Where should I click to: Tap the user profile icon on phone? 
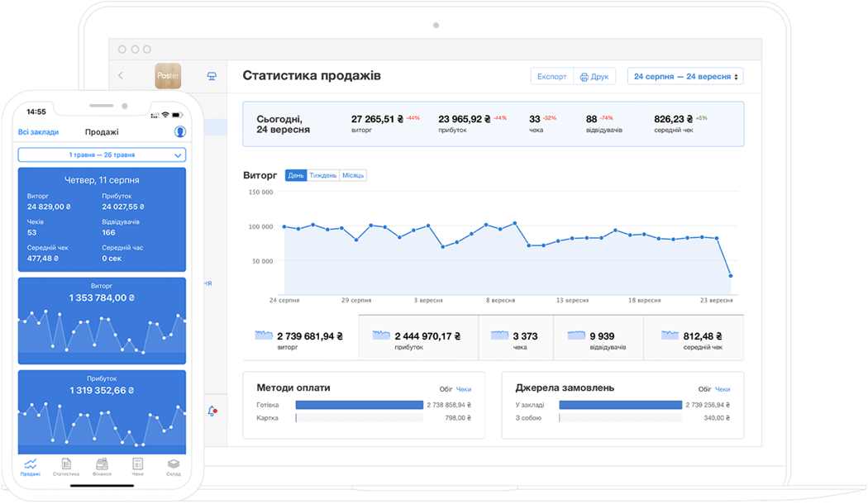click(x=179, y=132)
